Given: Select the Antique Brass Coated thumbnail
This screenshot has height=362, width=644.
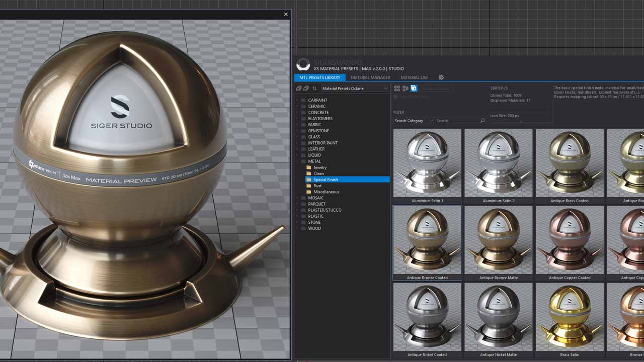Looking at the screenshot, I should click(570, 163).
